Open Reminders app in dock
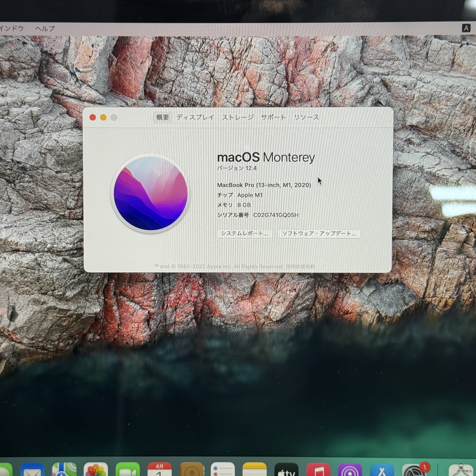This screenshot has width=476, height=476. click(x=223, y=469)
